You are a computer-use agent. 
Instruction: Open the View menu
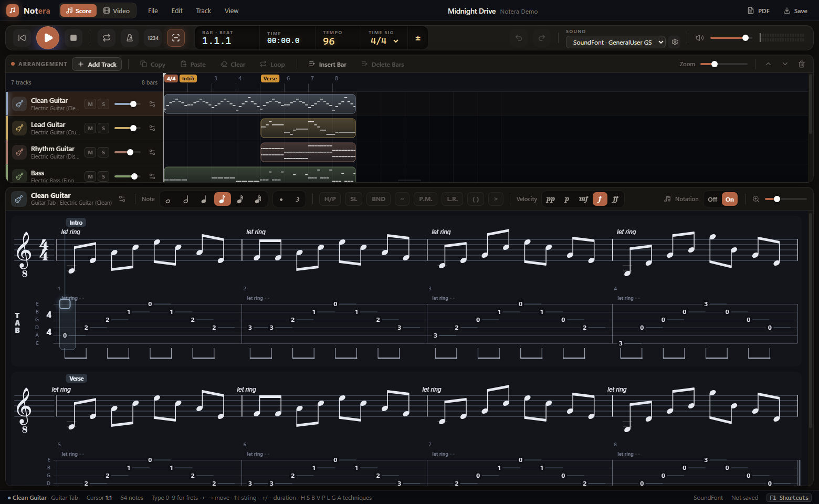coord(232,10)
